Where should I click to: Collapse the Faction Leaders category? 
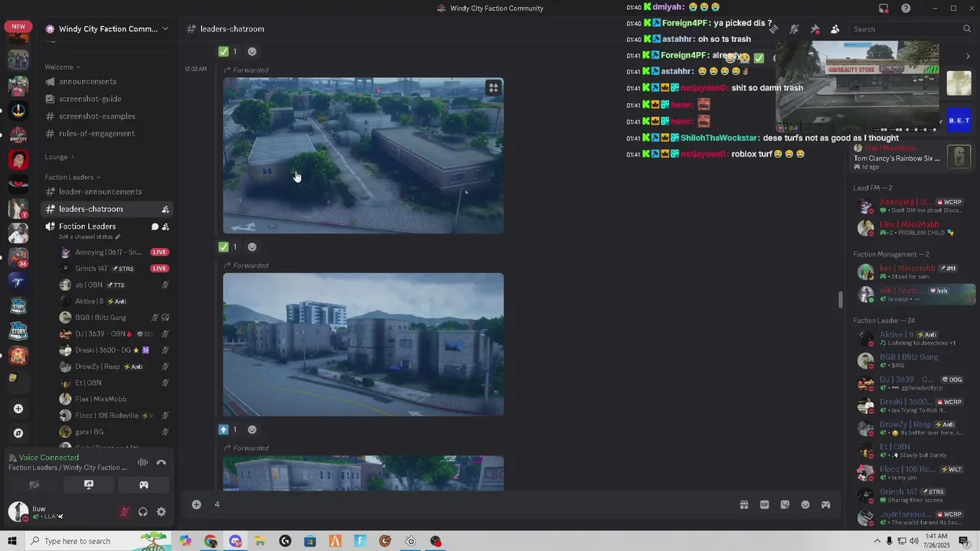(x=73, y=177)
